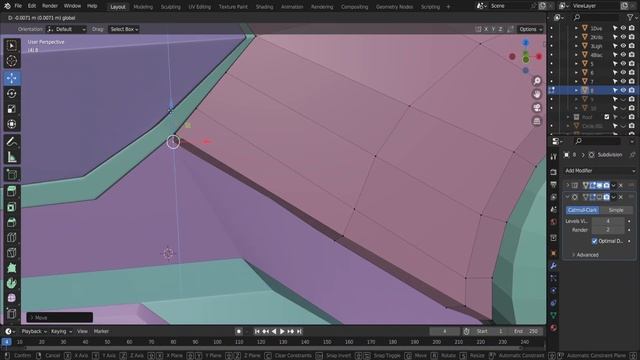Switch perspective/orthographic grid icon in viewport
Viewport: 640px width, 360px height.
point(537,121)
